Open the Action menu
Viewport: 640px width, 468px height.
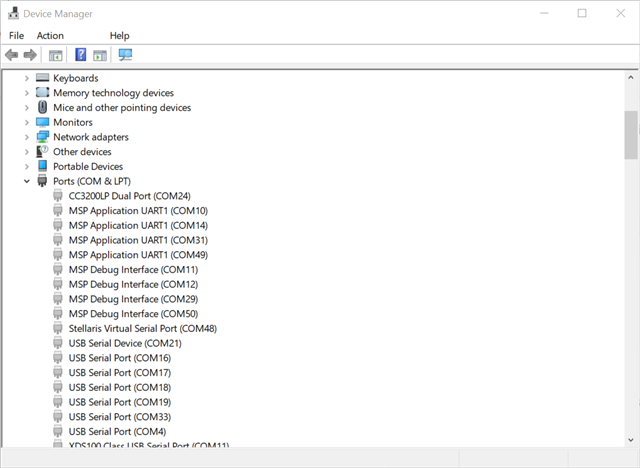[50, 35]
